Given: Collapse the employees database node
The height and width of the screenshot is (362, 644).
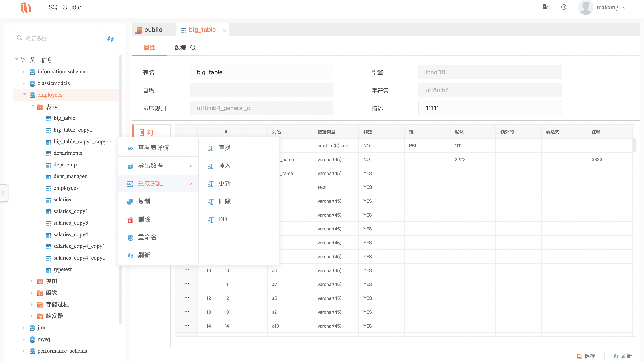Looking at the screenshot, I should click(x=24, y=94).
